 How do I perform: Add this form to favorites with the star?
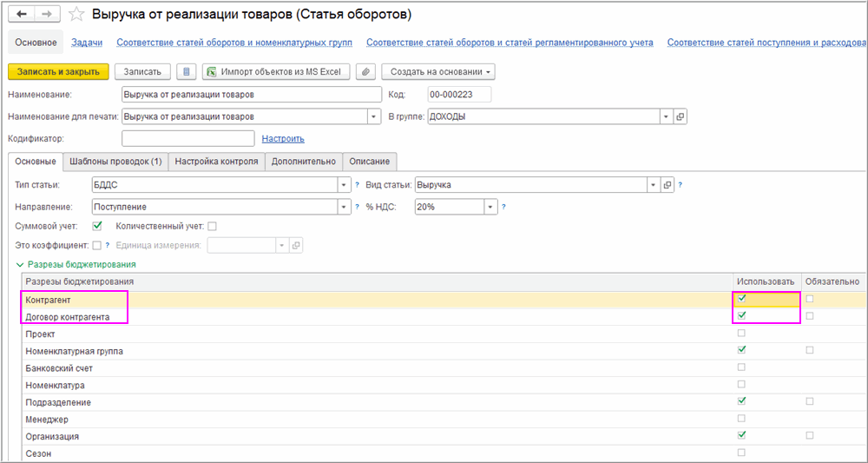pos(76,15)
